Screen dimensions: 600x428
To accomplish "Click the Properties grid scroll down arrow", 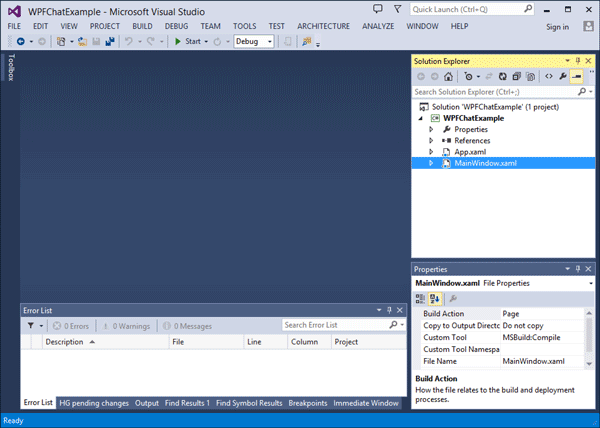I will [x=589, y=363].
